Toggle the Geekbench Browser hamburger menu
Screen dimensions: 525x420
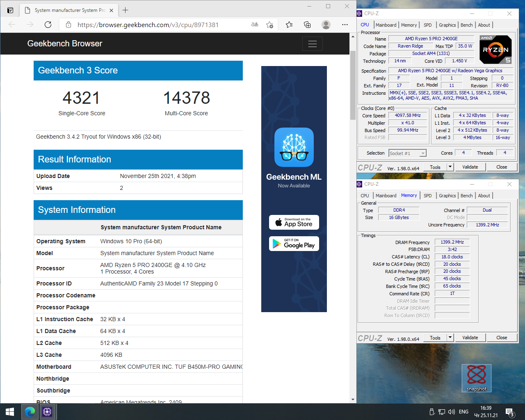click(313, 43)
